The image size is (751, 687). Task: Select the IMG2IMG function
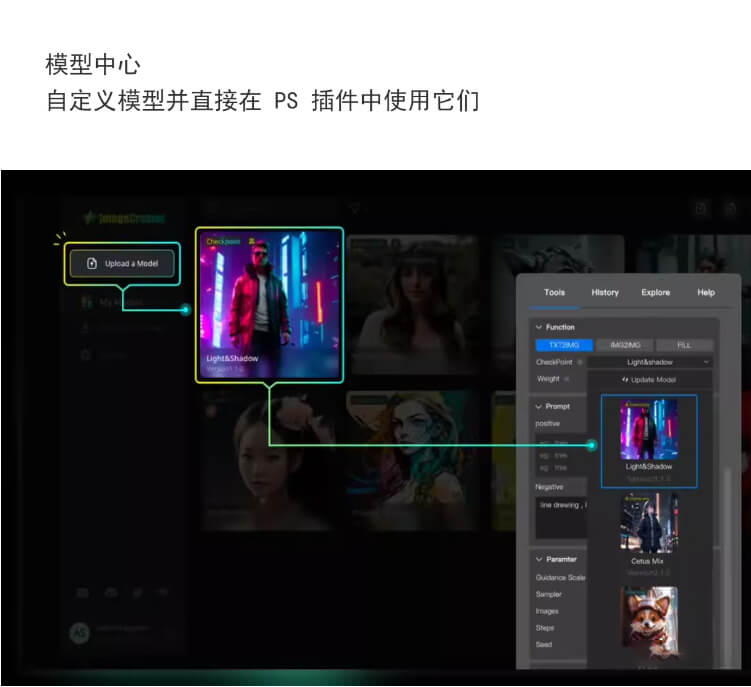click(625, 345)
